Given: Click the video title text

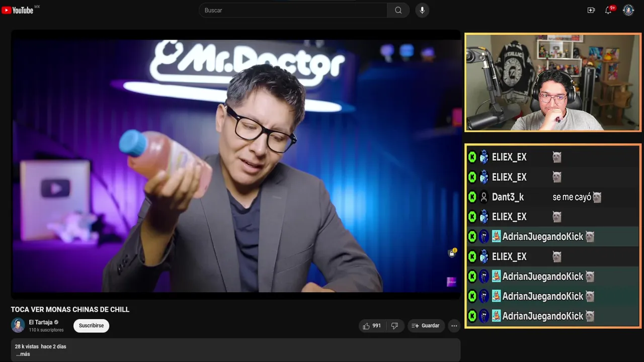Looking at the screenshot, I should tap(70, 310).
